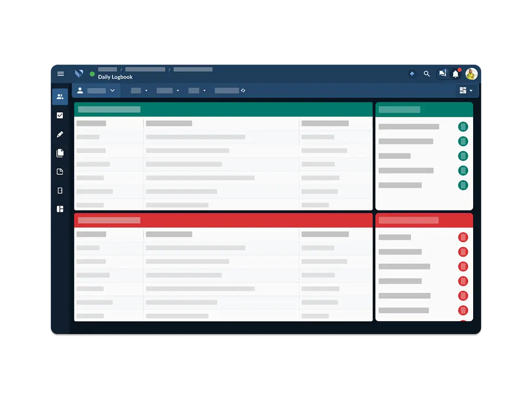Select the people icon in sidebar

(x=60, y=97)
